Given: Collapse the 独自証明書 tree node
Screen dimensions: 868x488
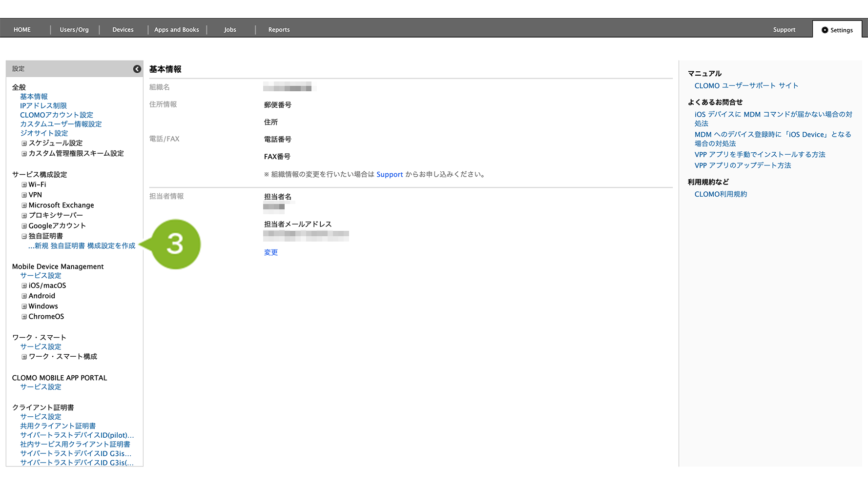Looking at the screenshot, I should click(24, 236).
